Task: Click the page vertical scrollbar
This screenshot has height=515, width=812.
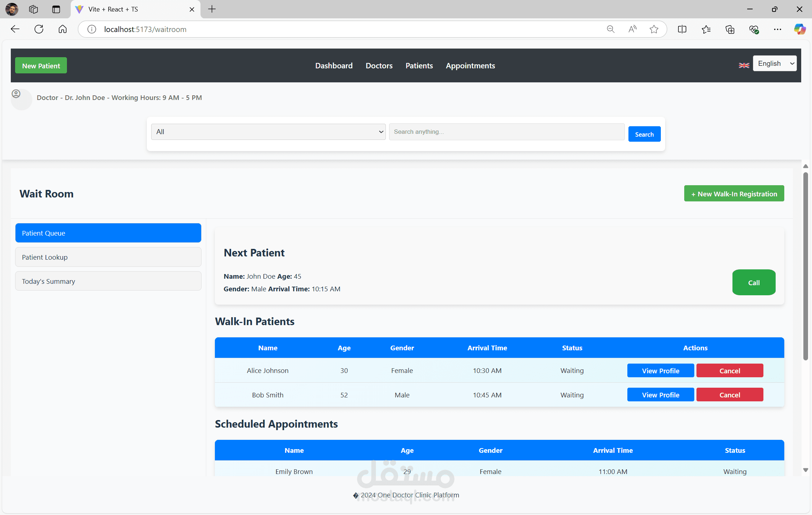Action: coord(806,266)
